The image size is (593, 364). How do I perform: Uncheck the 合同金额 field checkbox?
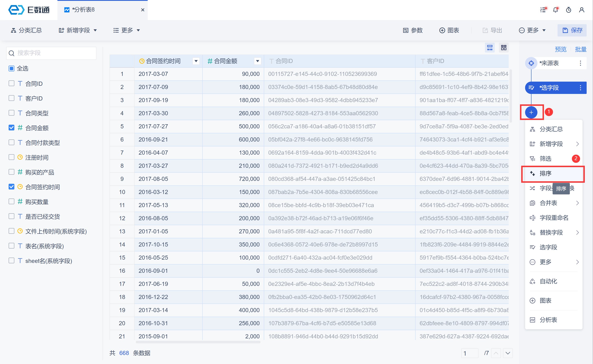click(11, 128)
